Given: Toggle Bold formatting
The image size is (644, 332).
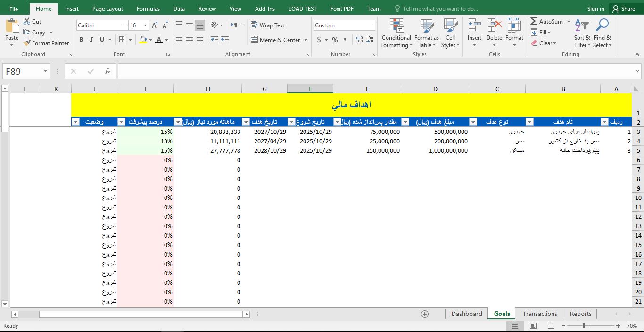Looking at the screenshot, I should tap(81, 40).
